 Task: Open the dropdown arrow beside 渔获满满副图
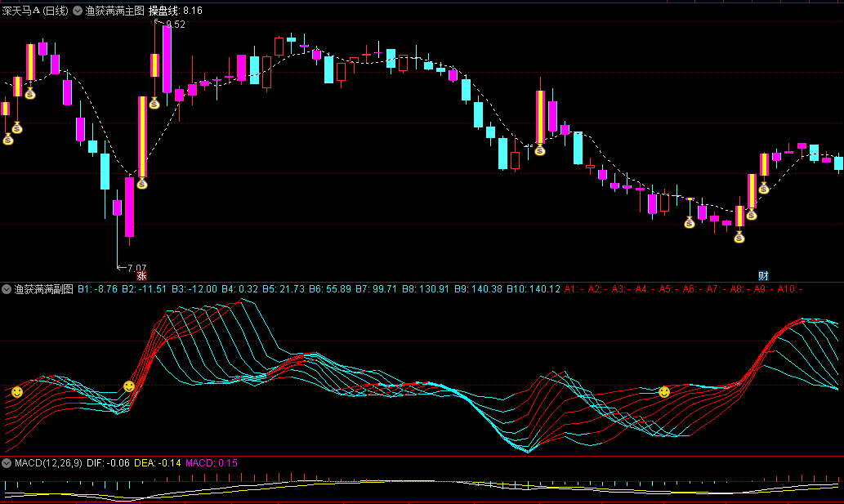(x=7, y=289)
